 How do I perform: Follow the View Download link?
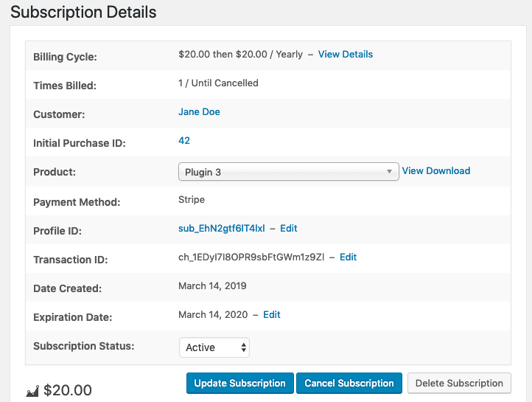[x=435, y=171]
